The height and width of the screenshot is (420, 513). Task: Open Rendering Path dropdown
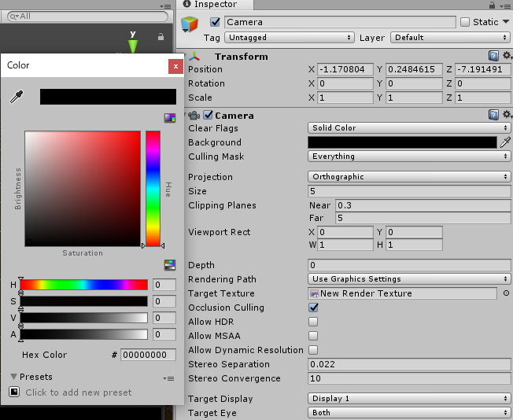coord(409,278)
